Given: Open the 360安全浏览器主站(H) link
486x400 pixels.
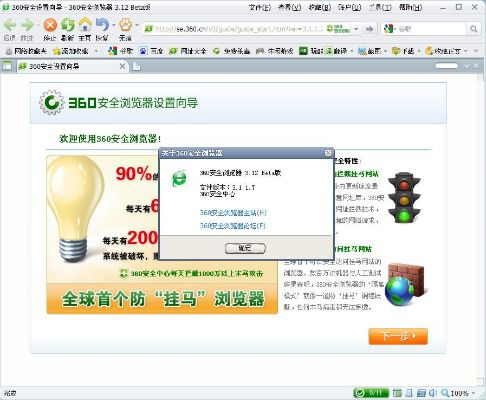Looking at the screenshot, I should 233,213.
